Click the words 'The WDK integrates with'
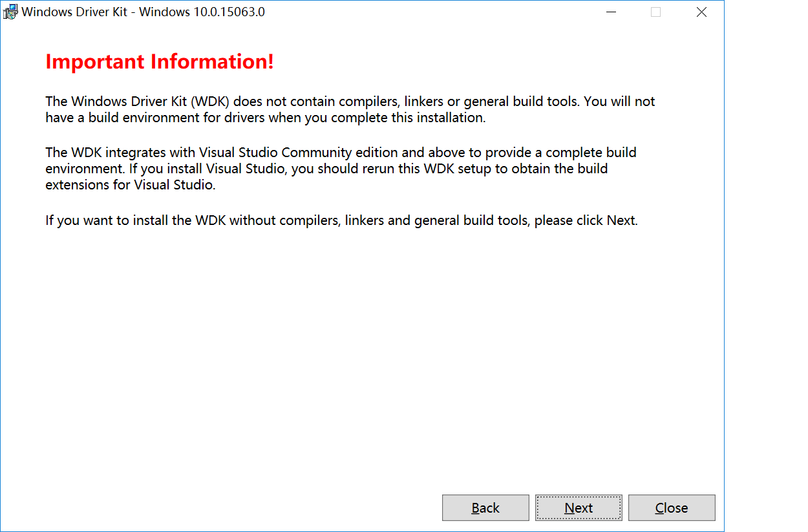The width and height of the screenshot is (808, 532). (x=121, y=153)
